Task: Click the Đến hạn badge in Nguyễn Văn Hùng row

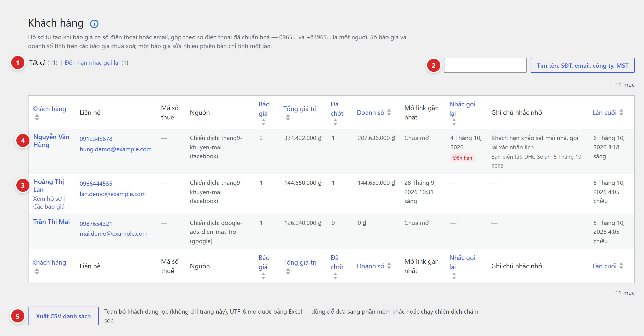Action: tap(462, 158)
